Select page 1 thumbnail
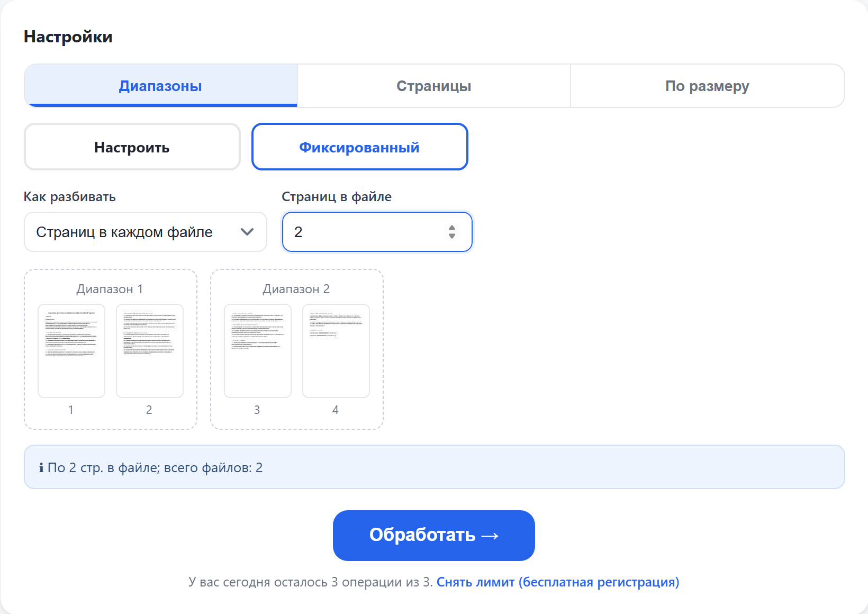 click(x=71, y=351)
